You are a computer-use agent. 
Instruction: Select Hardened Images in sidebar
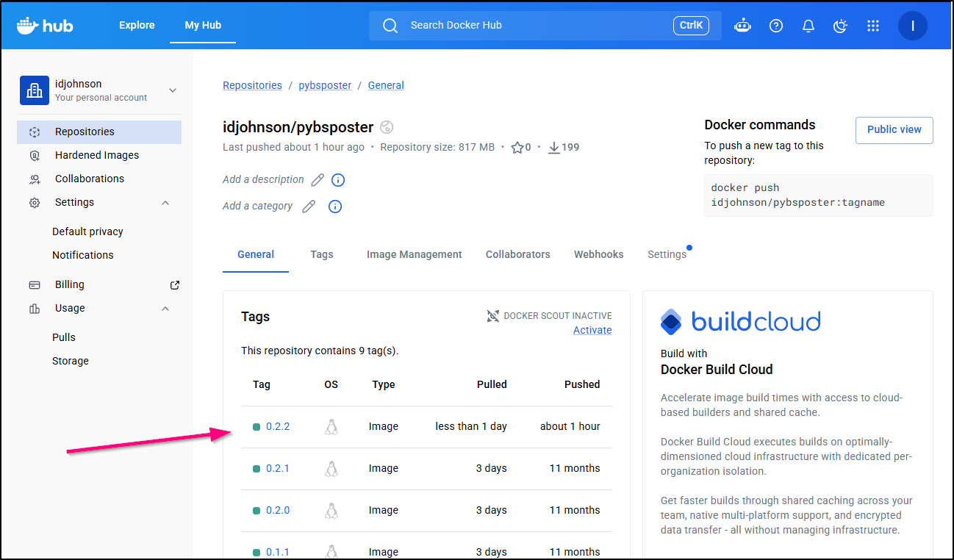99,156
